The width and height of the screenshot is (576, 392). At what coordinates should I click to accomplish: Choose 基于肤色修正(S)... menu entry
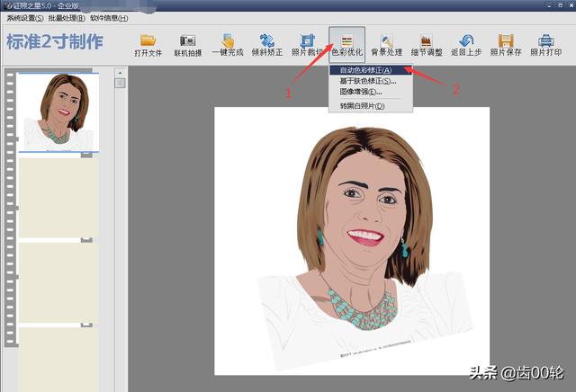click(x=367, y=81)
